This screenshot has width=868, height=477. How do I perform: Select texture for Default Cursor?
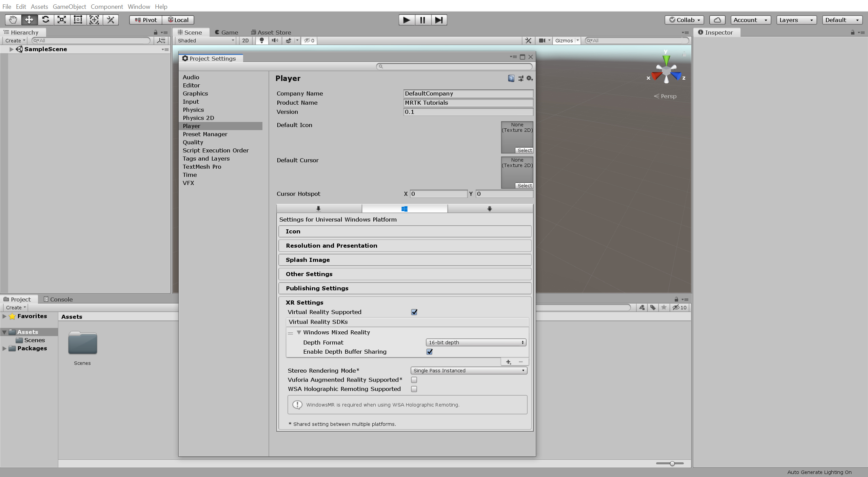[x=525, y=186]
